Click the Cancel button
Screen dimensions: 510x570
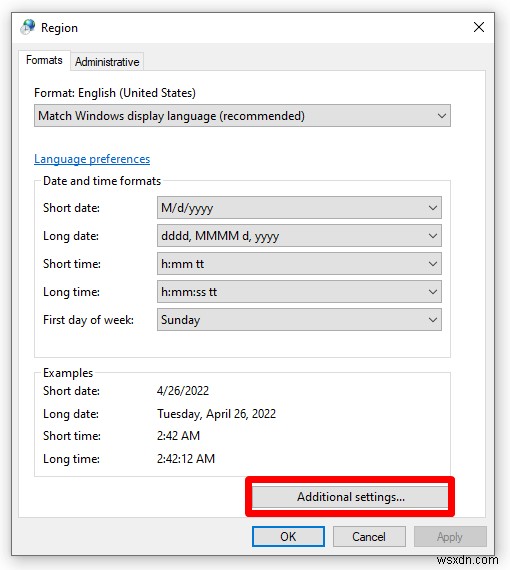[x=369, y=537]
